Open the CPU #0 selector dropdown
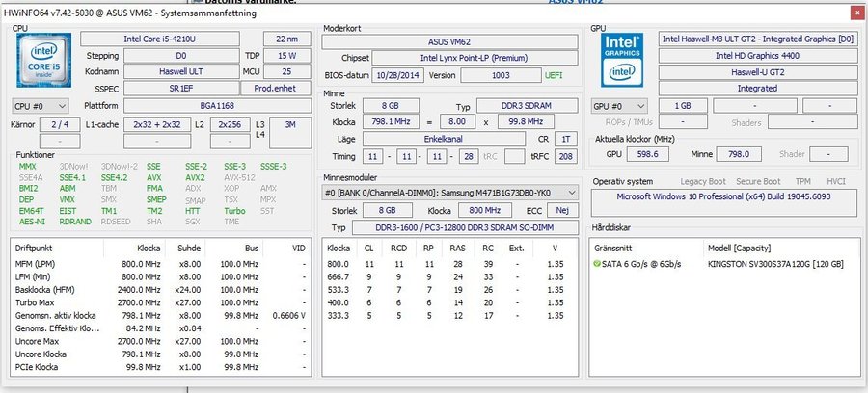868x393 pixels. pyautogui.click(x=41, y=104)
